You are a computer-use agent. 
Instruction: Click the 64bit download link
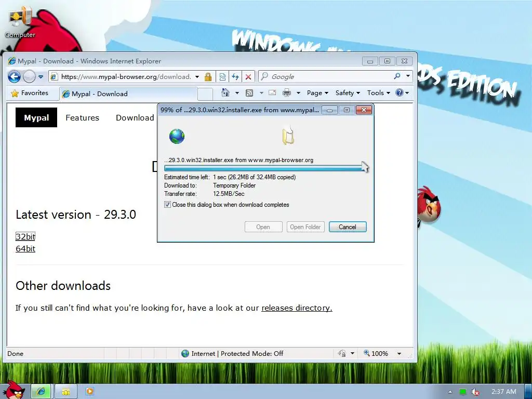pos(25,248)
